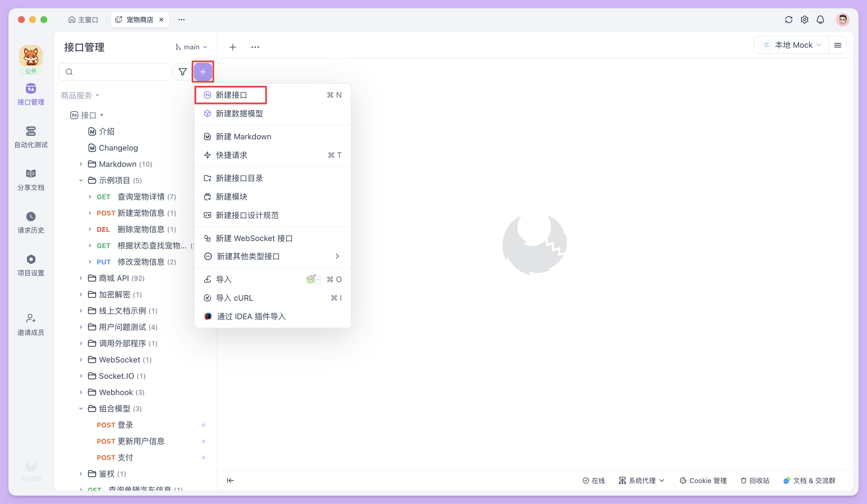Open GET query pet details endpoint
The height and width of the screenshot is (504, 867).
137,197
